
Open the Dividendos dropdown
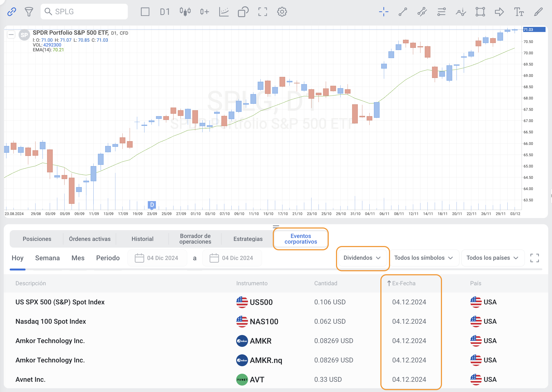362,258
